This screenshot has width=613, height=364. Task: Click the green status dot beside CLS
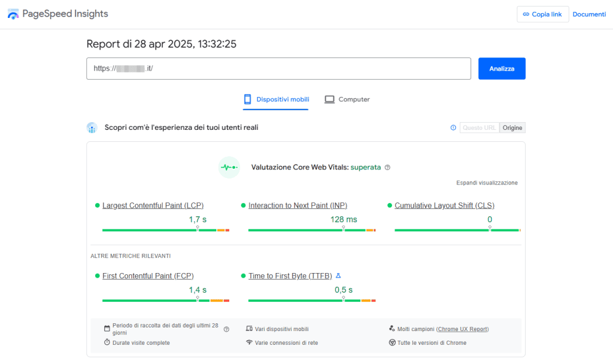point(389,205)
